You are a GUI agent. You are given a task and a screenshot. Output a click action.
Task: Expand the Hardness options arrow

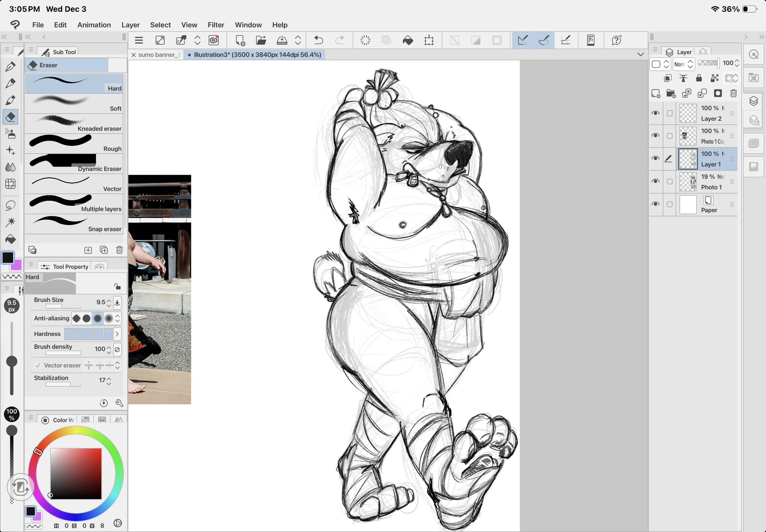pos(117,334)
